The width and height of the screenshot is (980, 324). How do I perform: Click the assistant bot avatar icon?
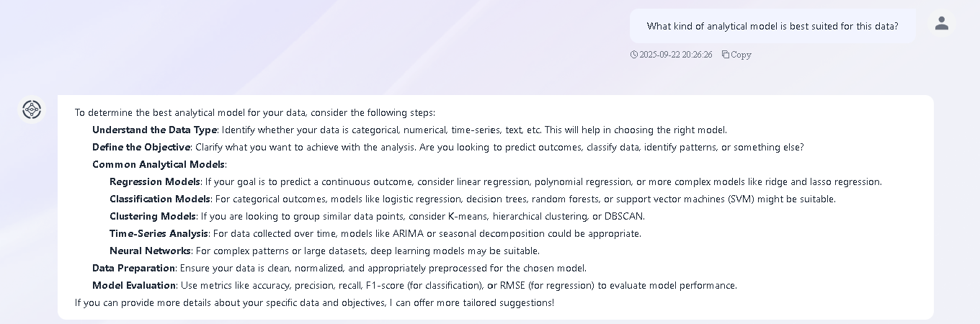[32, 109]
